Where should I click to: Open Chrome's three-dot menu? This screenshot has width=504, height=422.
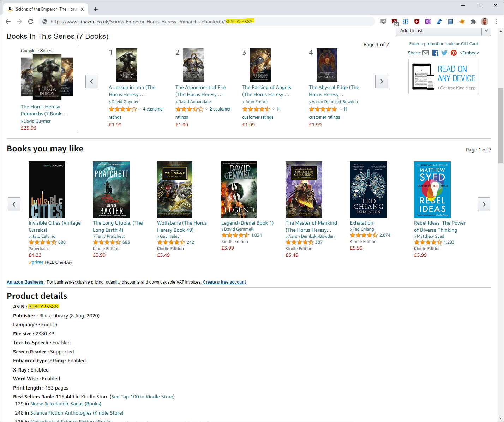coord(496,22)
